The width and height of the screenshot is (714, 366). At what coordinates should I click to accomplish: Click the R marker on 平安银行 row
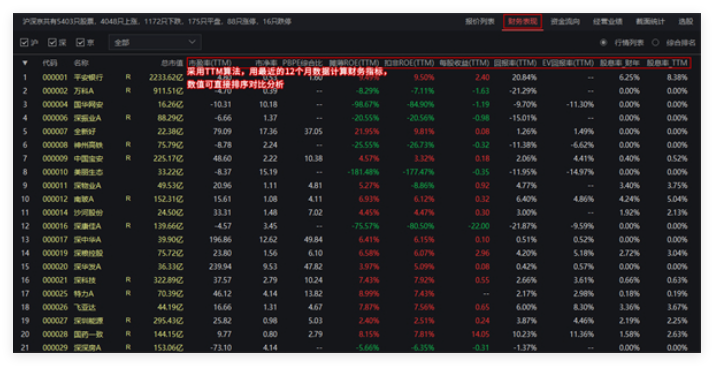[x=128, y=77]
